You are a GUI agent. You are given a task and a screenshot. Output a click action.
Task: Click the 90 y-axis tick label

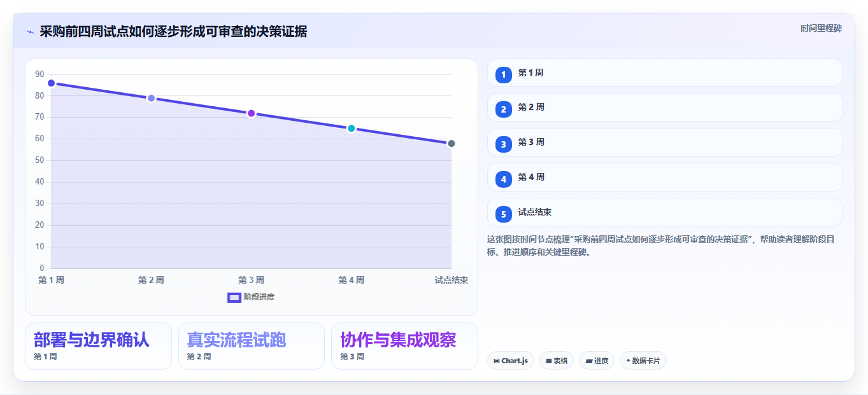[39, 74]
